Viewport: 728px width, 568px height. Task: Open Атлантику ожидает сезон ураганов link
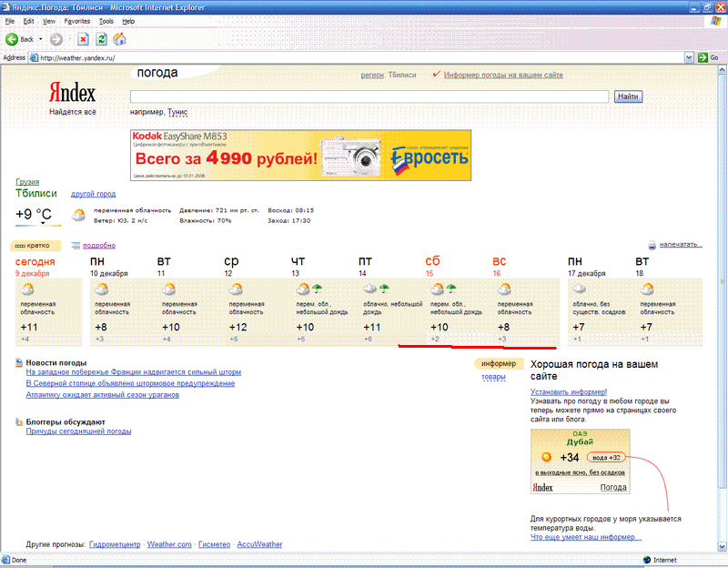point(103,395)
